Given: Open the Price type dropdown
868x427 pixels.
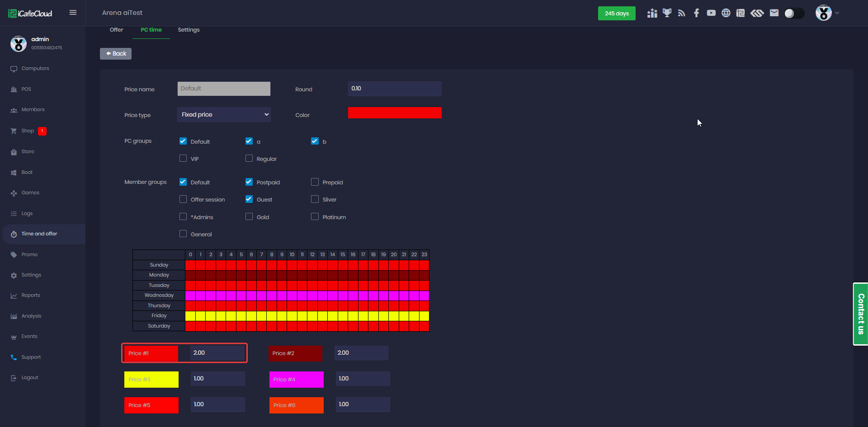Looking at the screenshot, I should [x=224, y=115].
